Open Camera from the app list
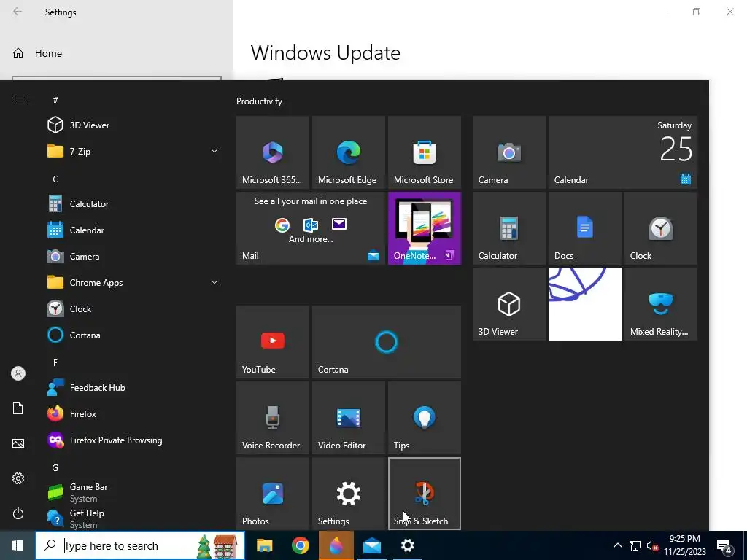Viewport: 747px width, 560px height. [x=134, y=256]
